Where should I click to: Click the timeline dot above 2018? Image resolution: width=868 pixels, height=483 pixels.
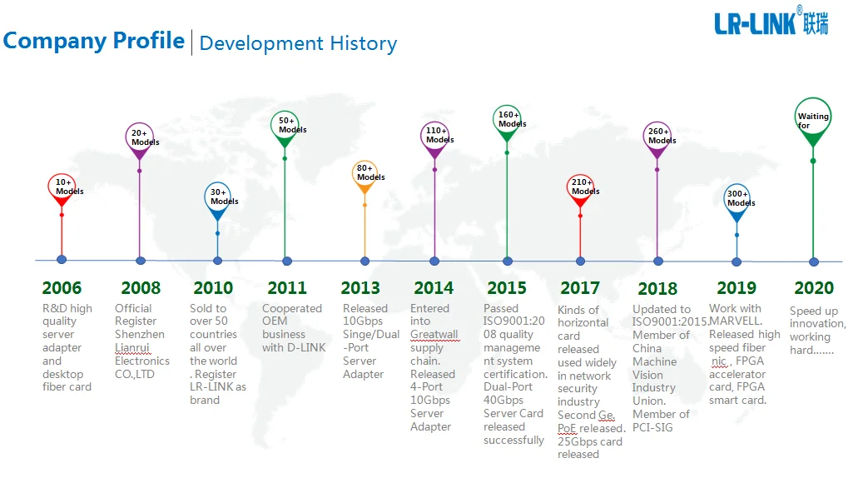pyautogui.click(x=658, y=261)
